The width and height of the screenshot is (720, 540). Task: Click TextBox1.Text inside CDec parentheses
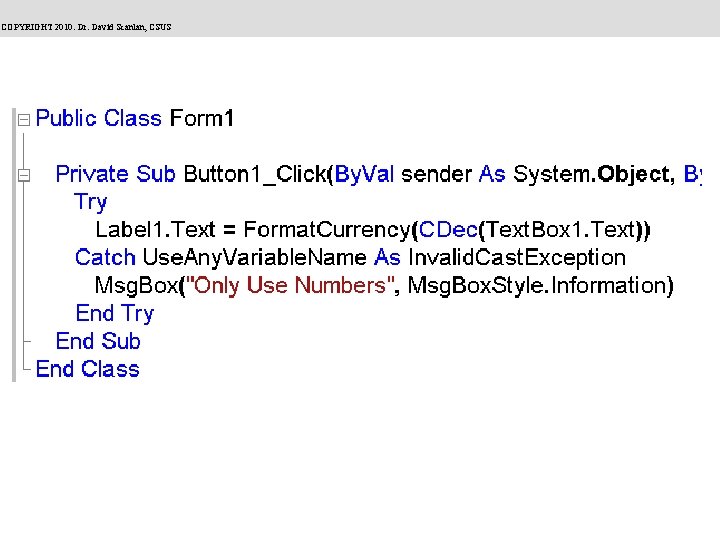pos(561,230)
